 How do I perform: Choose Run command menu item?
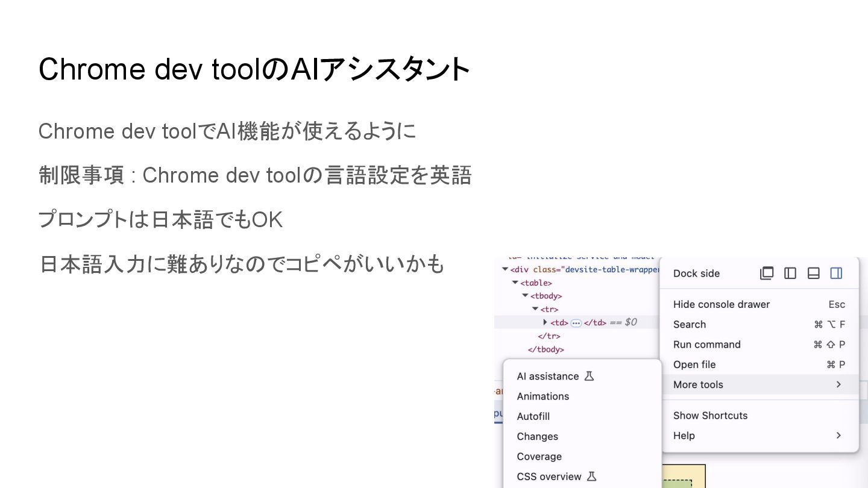pos(759,345)
